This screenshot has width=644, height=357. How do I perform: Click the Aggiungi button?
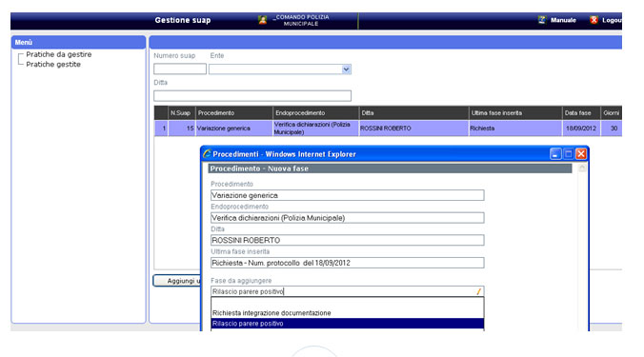(177, 281)
